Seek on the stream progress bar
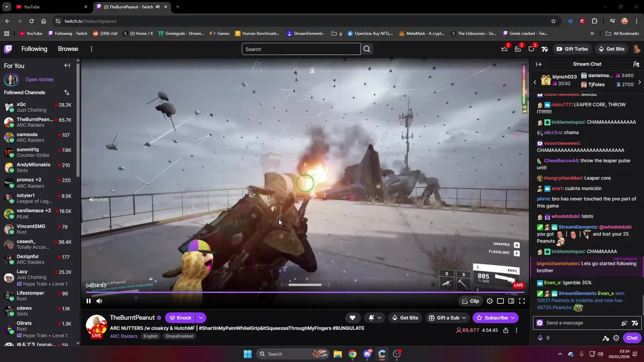This screenshot has height=362, width=644. click(304, 292)
